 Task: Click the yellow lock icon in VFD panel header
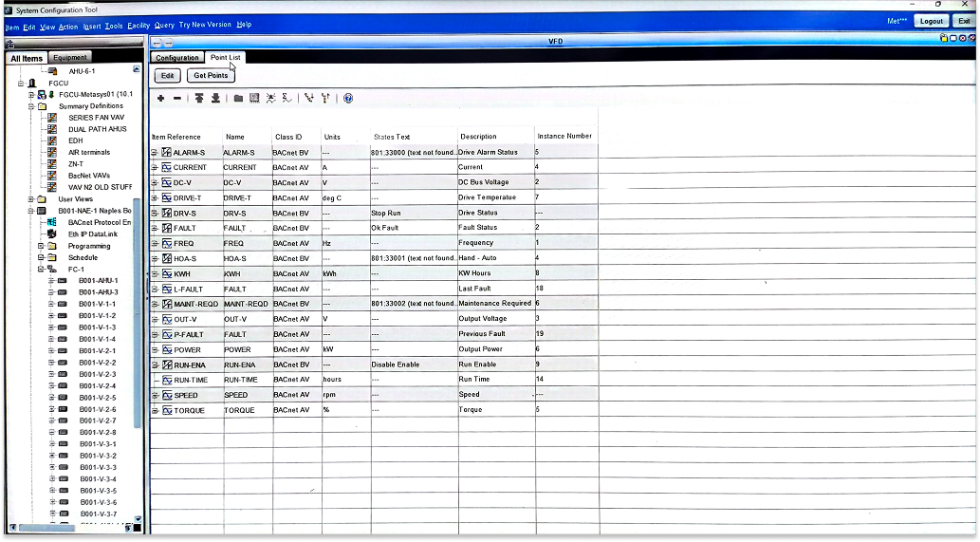coord(944,38)
